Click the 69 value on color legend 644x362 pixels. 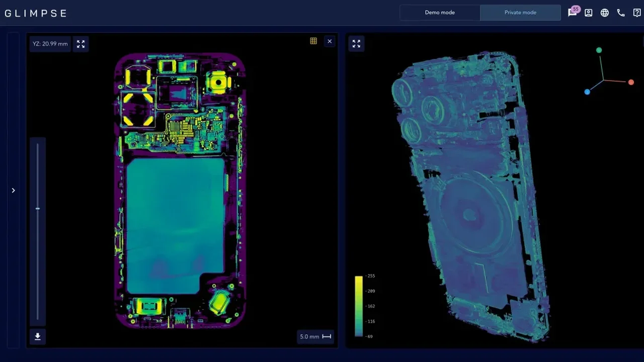tap(370, 336)
